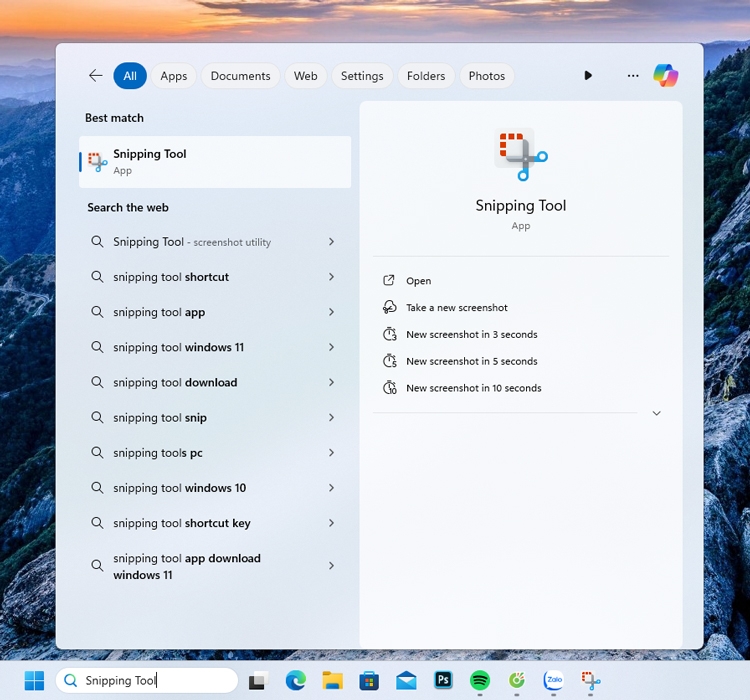Expand 'snipping tool shortcut key' chevron
The image size is (750, 700).
(x=331, y=523)
